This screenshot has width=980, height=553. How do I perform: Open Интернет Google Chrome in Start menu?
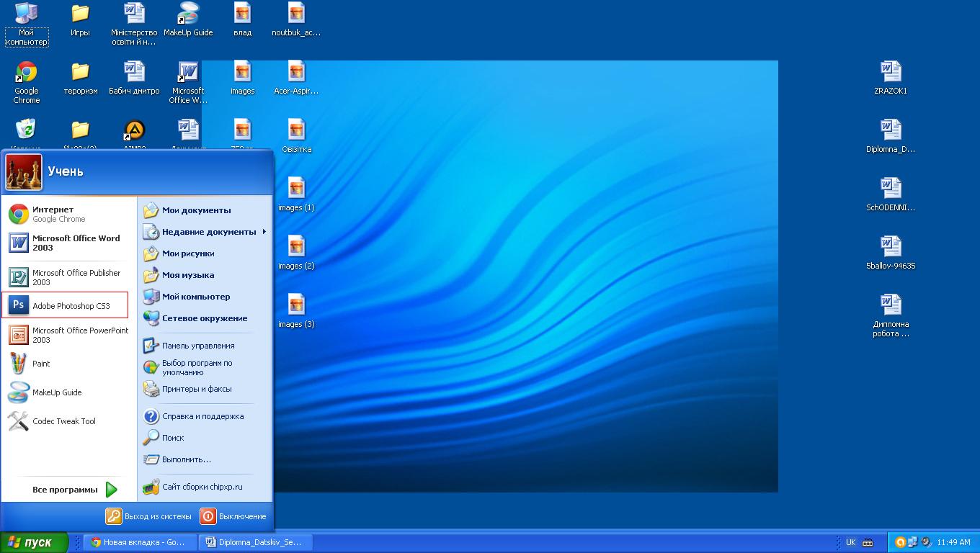pyautogui.click(x=68, y=214)
